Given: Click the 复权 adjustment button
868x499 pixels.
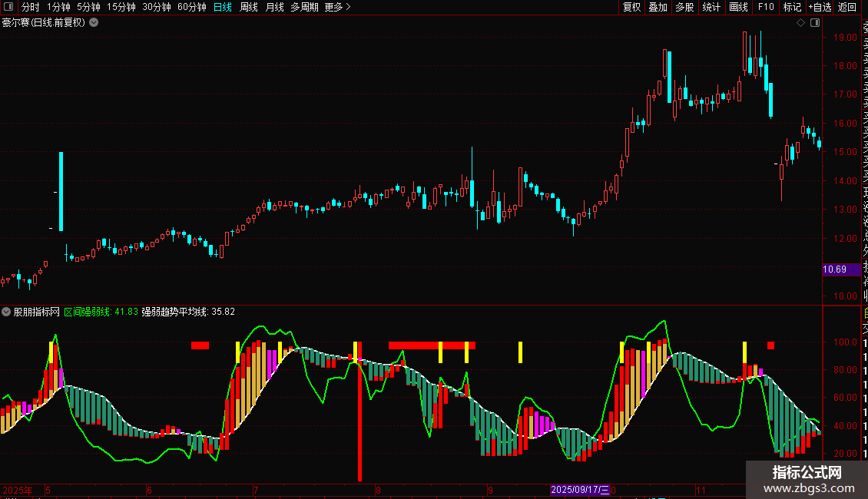Looking at the screenshot, I should [x=631, y=7].
